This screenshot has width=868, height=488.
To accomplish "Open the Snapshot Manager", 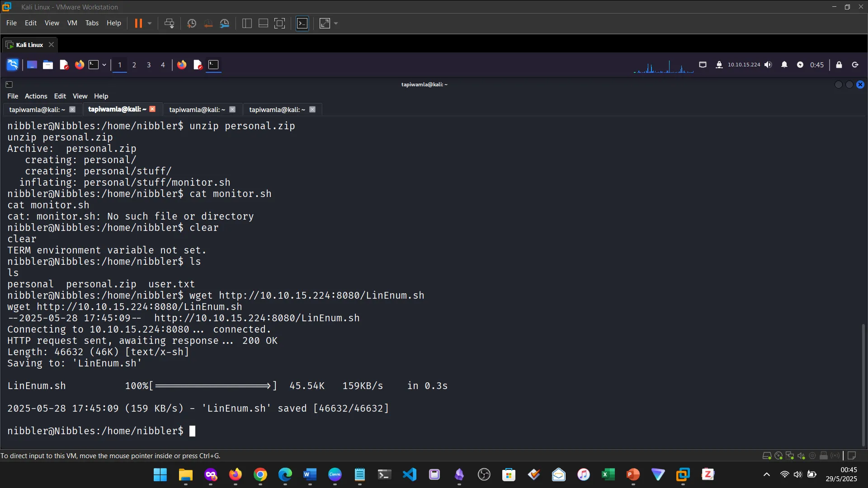I will point(225,23).
